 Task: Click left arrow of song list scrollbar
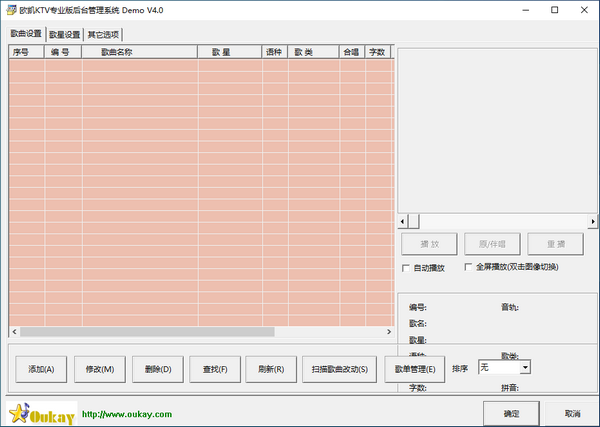14,332
